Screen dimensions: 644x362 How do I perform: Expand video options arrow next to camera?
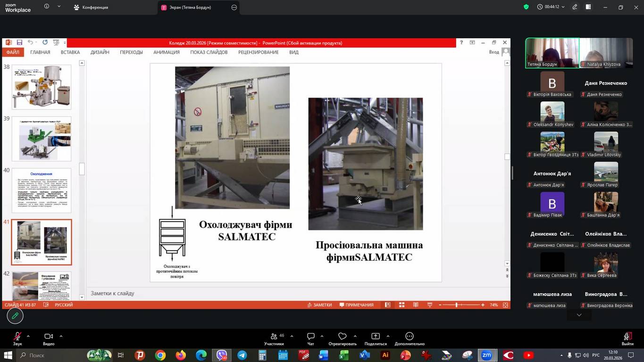61,336
